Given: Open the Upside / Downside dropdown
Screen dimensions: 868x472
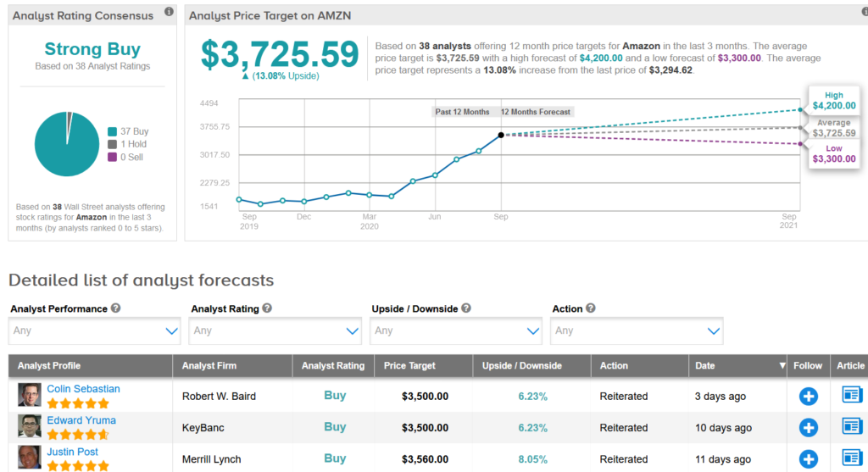Looking at the screenshot, I should 455,330.
